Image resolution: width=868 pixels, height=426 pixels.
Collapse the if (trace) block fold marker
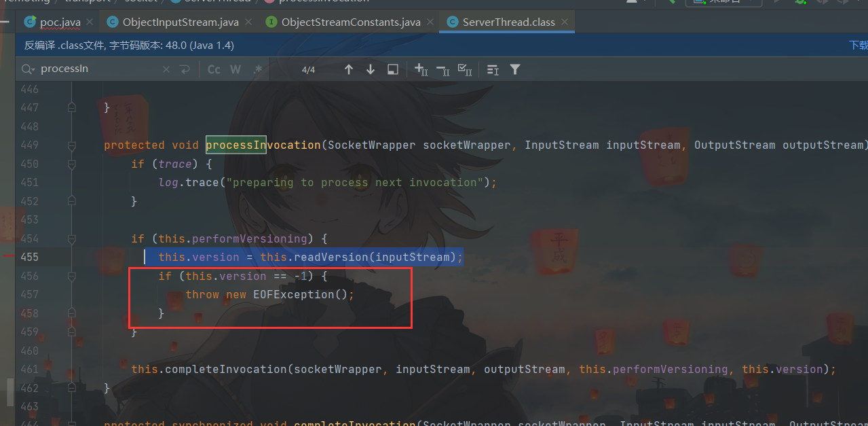[71, 164]
